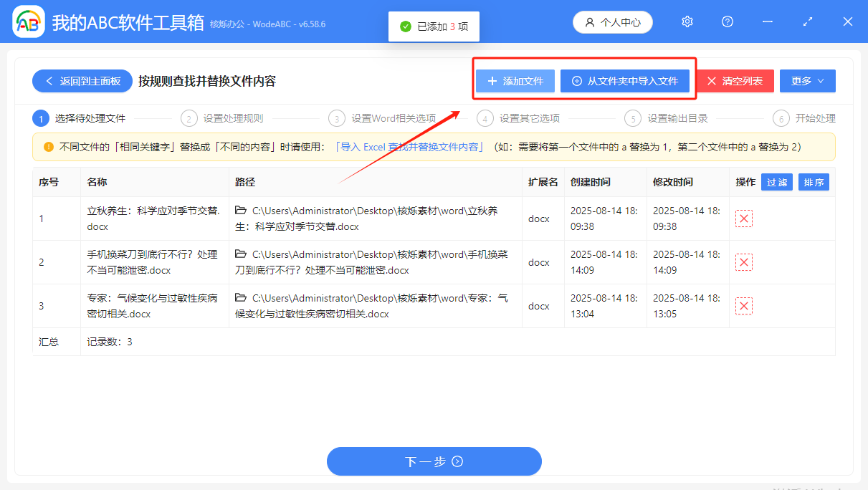
Task: Open the 更多 dropdown menu
Action: pyautogui.click(x=807, y=81)
